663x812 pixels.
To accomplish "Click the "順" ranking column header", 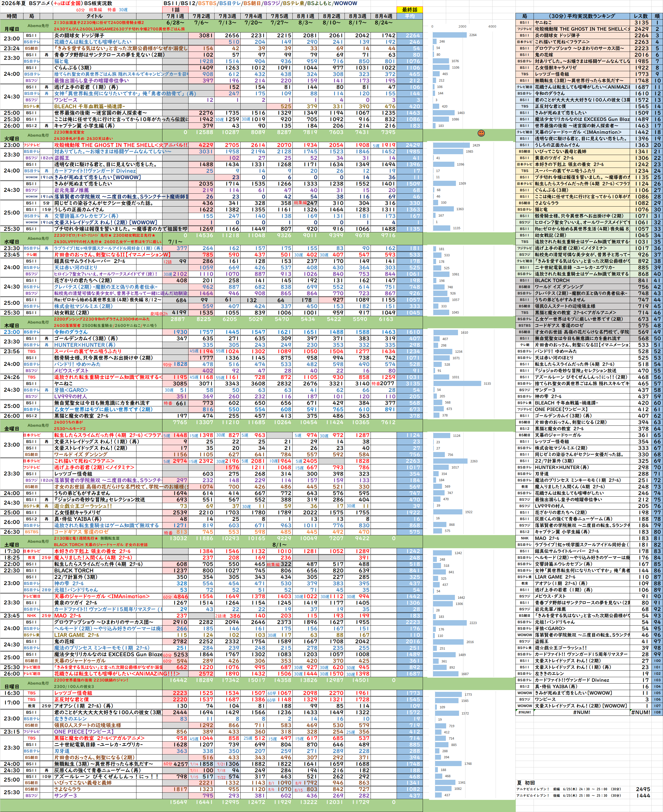I will click(x=657, y=16).
